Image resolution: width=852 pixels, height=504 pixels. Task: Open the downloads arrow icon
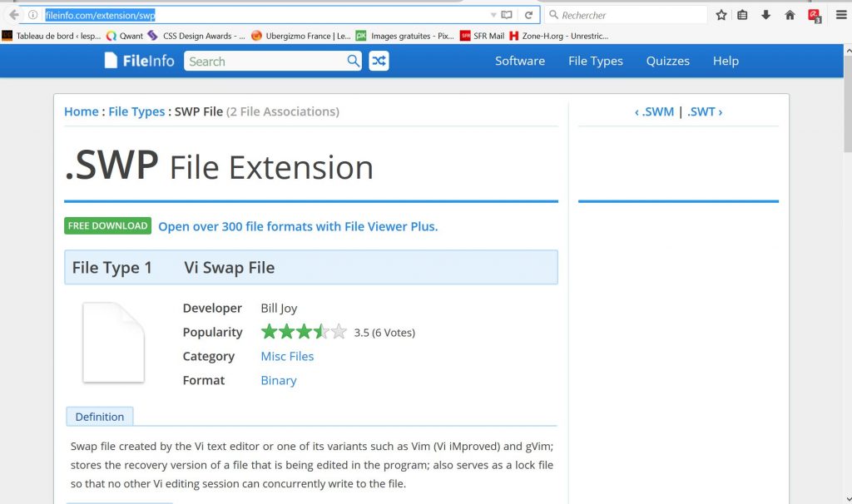766,15
